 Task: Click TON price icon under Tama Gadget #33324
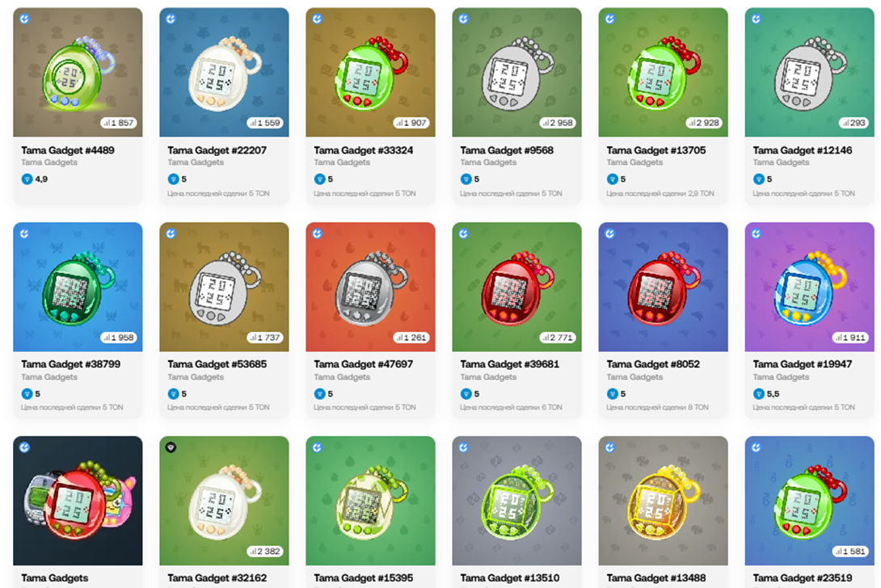point(319,179)
